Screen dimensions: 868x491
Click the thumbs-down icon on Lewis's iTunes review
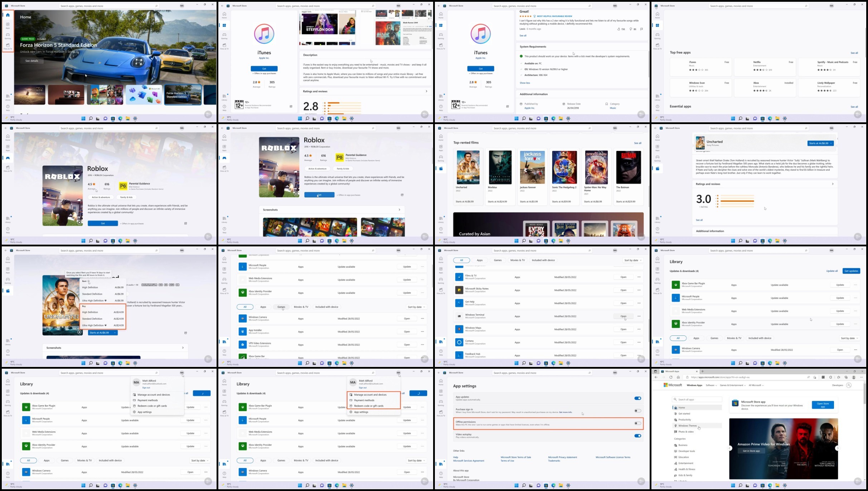click(631, 29)
